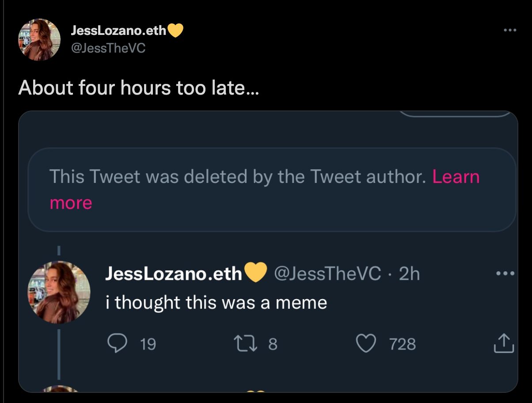Click the "About four hours too late" text
The height and width of the screenshot is (403, 532).
tap(139, 88)
